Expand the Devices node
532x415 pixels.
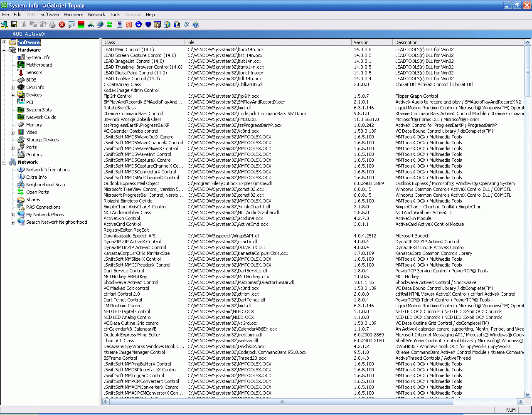click(12, 95)
